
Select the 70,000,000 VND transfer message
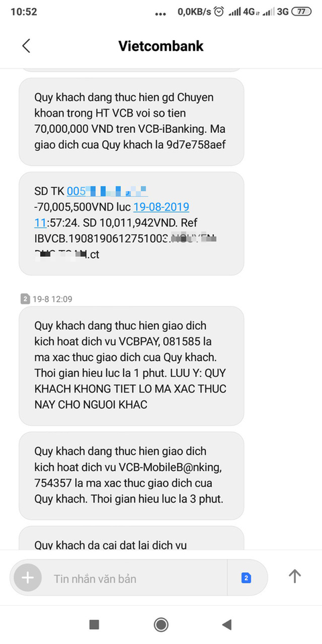point(131,121)
